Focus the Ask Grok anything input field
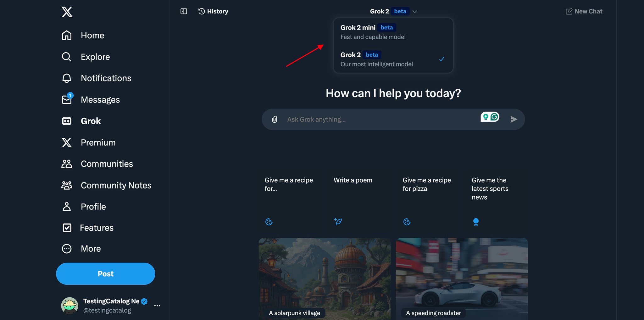Image resolution: width=644 pixels, height=320 pixels. tap(380, 119)
